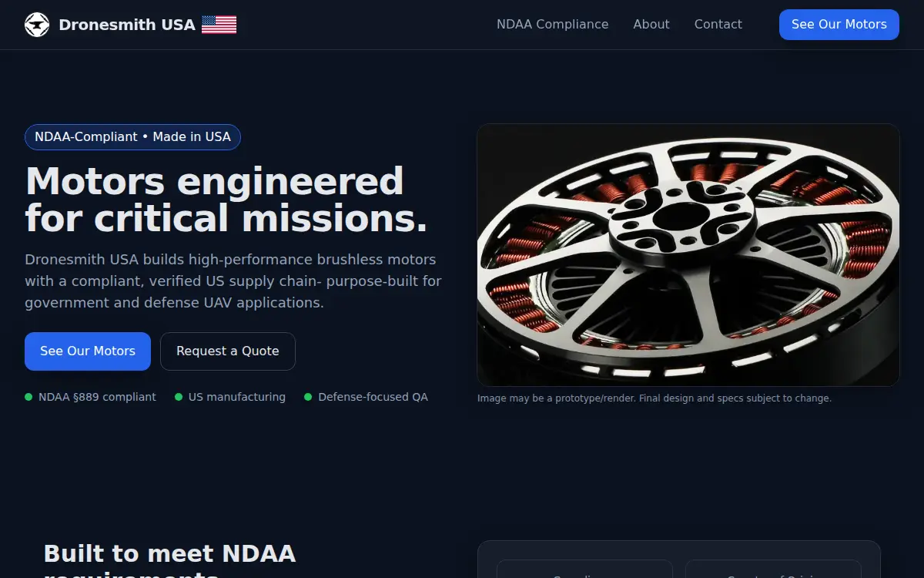Click the NDAA §889 compliant text
924x578 pixels.
97,397
